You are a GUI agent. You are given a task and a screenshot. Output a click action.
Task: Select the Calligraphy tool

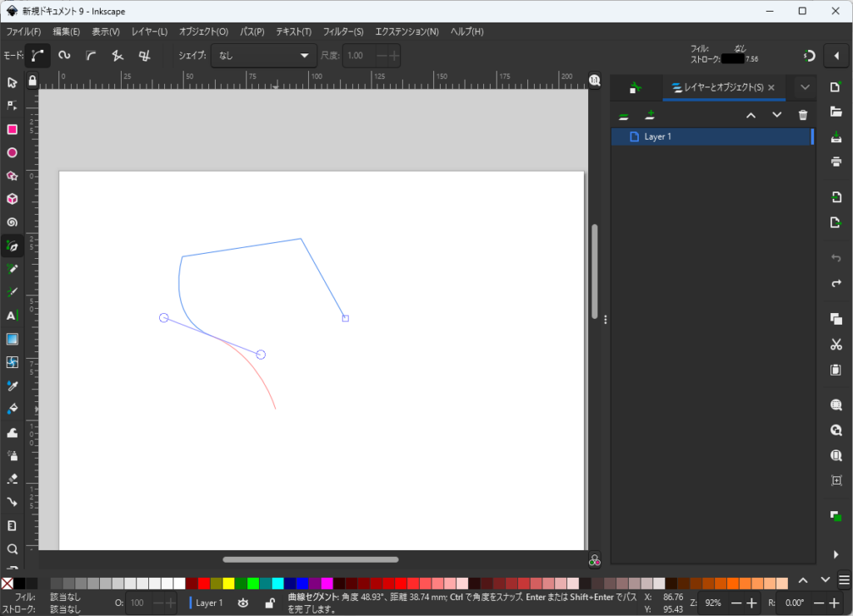[x=12, y=292]
